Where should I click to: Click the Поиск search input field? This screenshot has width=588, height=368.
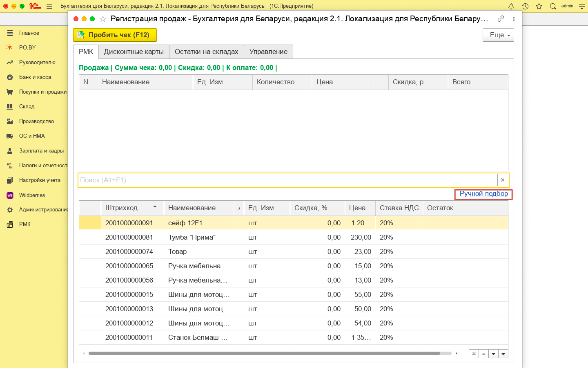[x=286, y=180]
